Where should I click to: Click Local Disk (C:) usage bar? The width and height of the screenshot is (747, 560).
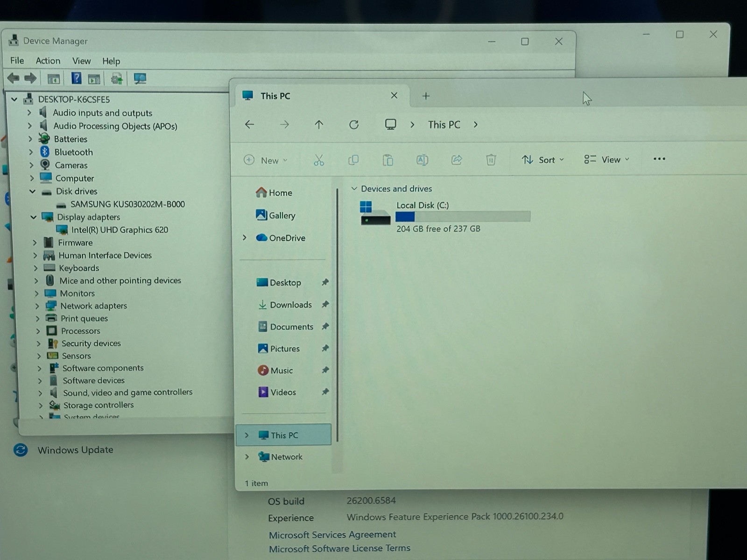463,217
